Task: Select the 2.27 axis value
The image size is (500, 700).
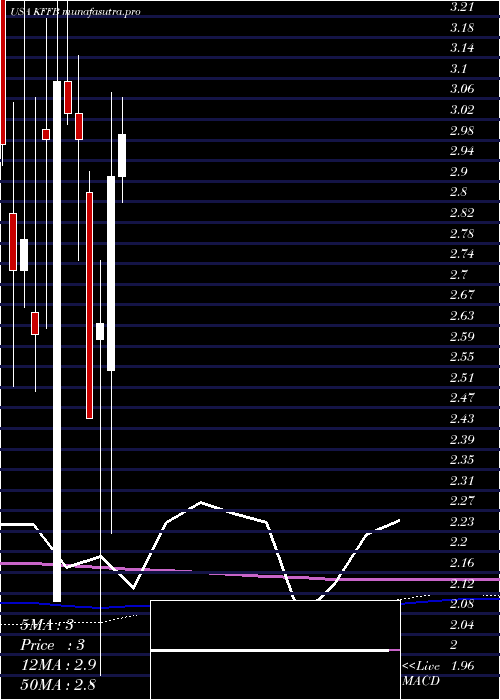Action: pyautogui.click(x=462, y=501)
